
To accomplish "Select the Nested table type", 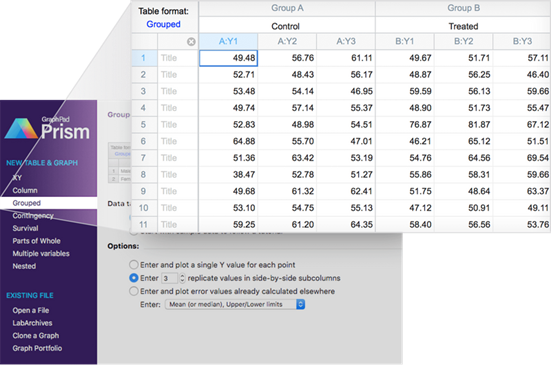I will click(24, 266).
